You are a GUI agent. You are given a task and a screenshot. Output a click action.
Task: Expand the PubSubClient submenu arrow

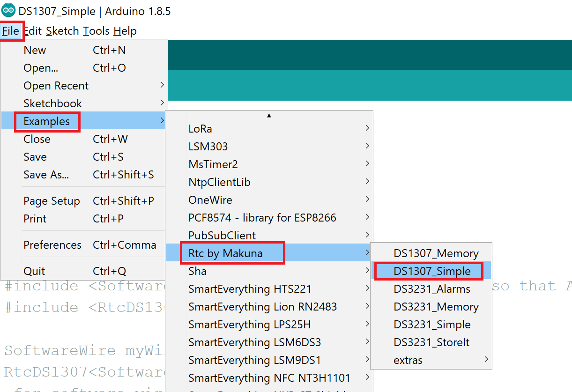pos(368,235)
